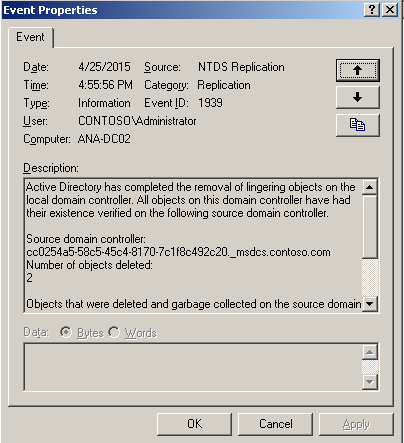Viewport: 404px width, 443px height.
Task: Select the Bytes radio button
Action: [66, 332]
